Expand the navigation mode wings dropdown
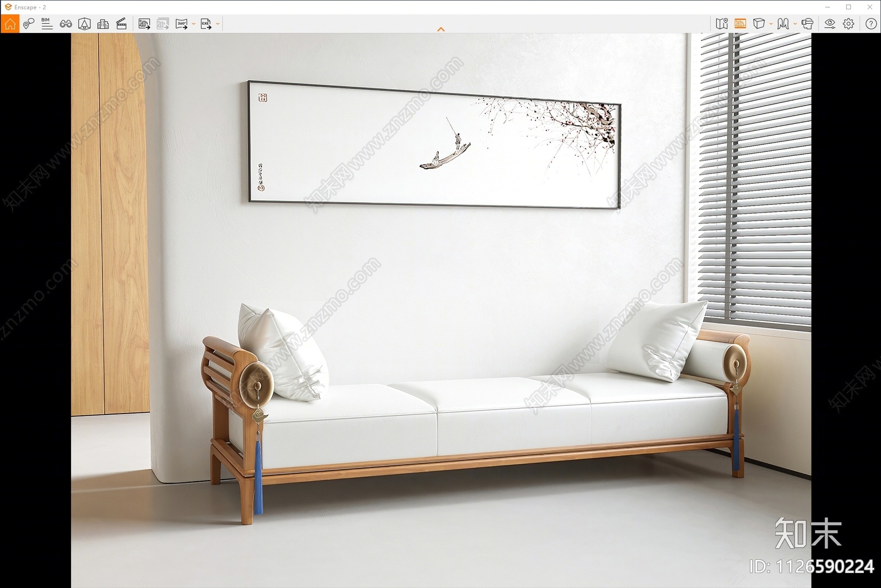Screen dimensions: 881x588 pyautogui.click(x=795, y=24)
